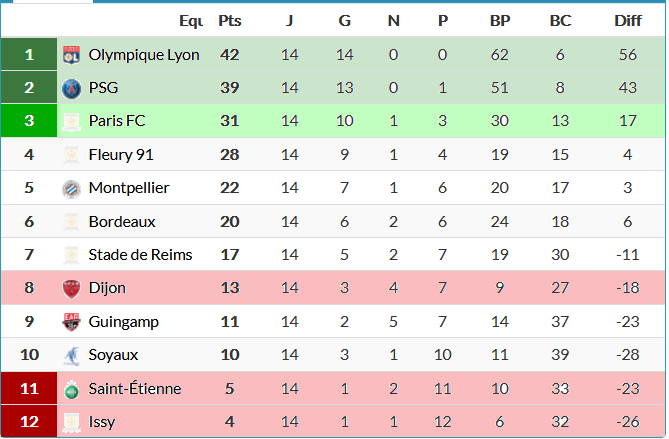The height and width of the screenshot is (439, 669).
Task: Click the BC column header
Action: [560, 21]
